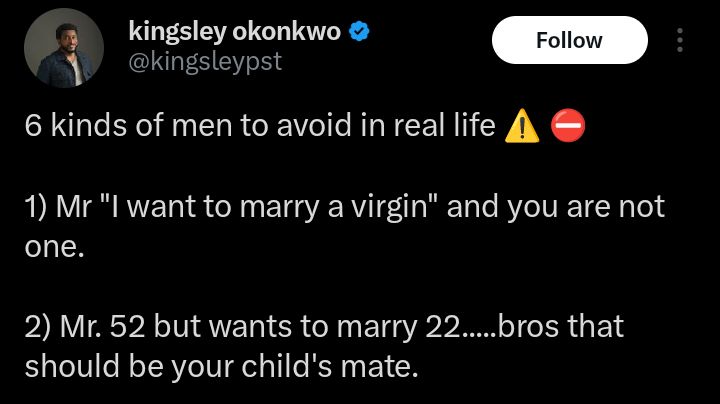The height and width of the screenshot is (404, 720).
Task: Open kingsley okonkwo's profile picture
Action: click(63, 47)
